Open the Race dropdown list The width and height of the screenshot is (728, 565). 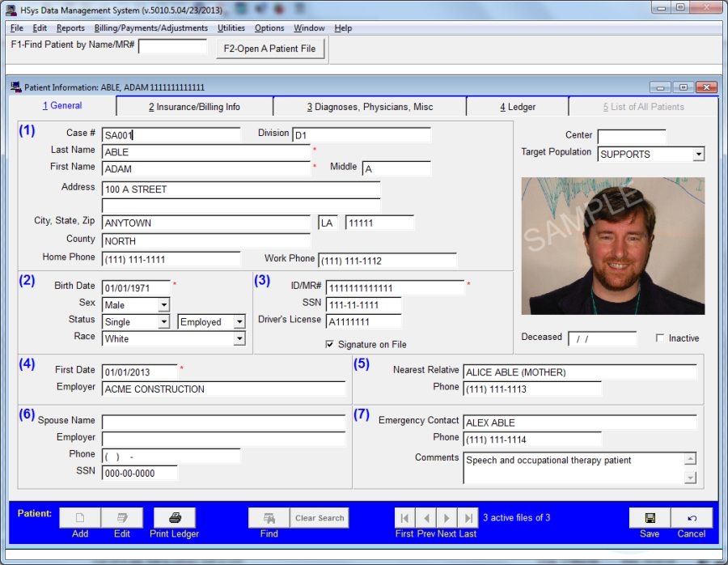[x=239, y=339]
